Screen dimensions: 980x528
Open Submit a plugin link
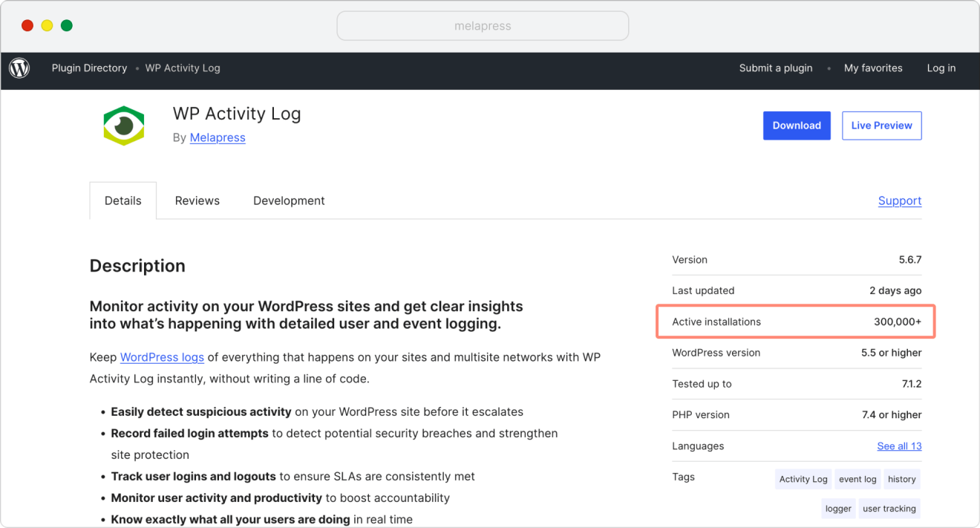pyautogui.click(x=776, y=68)
